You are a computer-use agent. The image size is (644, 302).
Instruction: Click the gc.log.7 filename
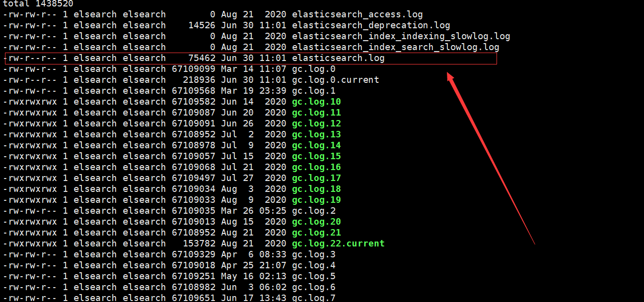click(314, 298)
